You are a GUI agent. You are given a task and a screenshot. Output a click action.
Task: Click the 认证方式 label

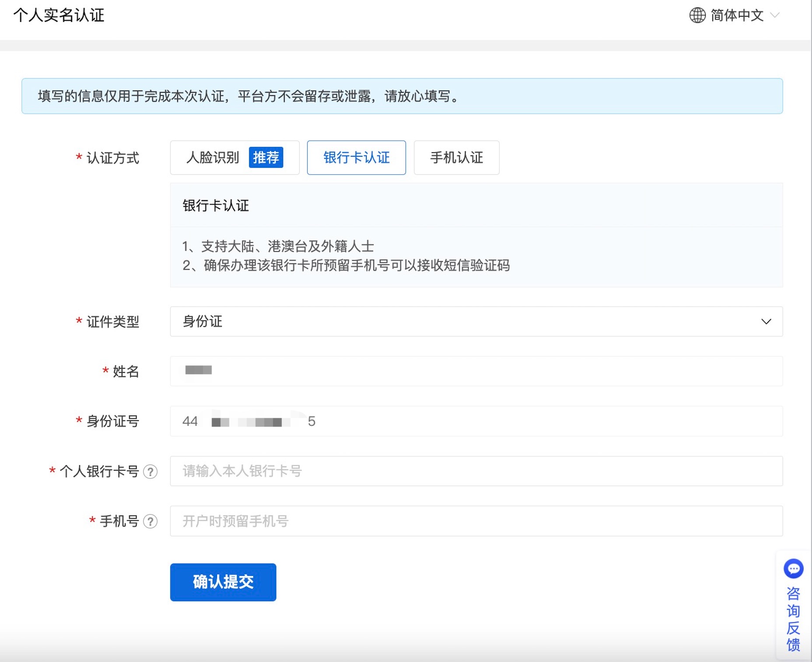click(113, 158)
